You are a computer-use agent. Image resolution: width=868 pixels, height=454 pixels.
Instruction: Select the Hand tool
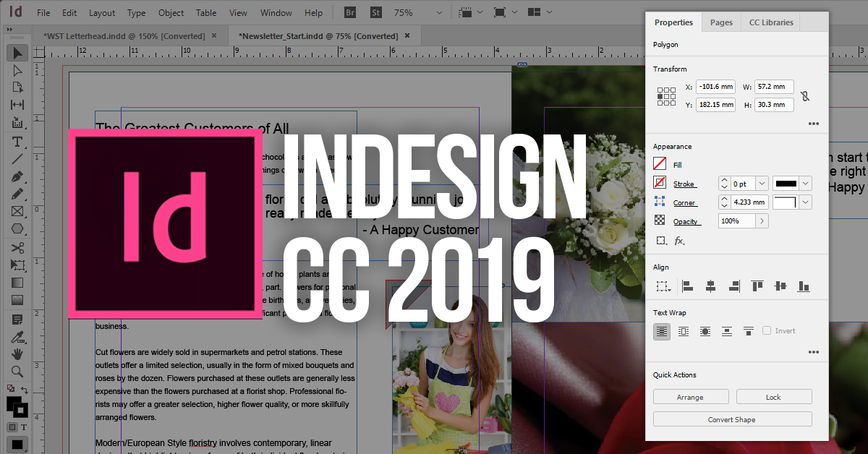click(17, 354)
